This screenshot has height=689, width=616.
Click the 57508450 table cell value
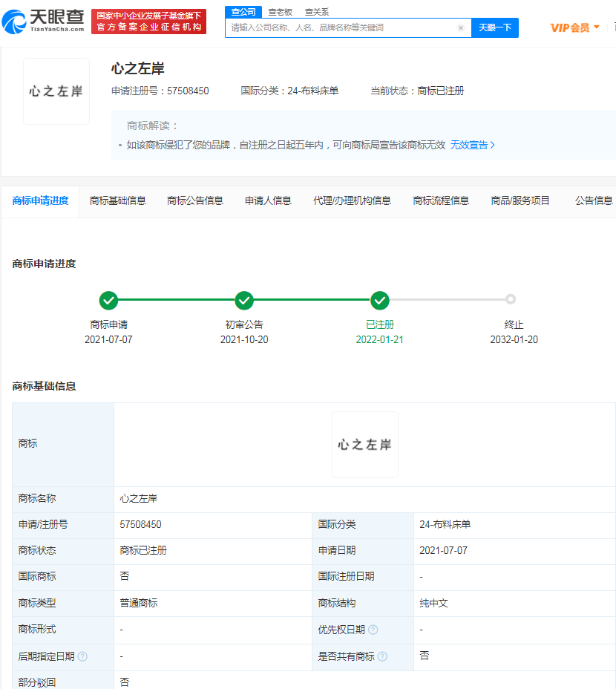pyautogui.click(x=140, y=525)
